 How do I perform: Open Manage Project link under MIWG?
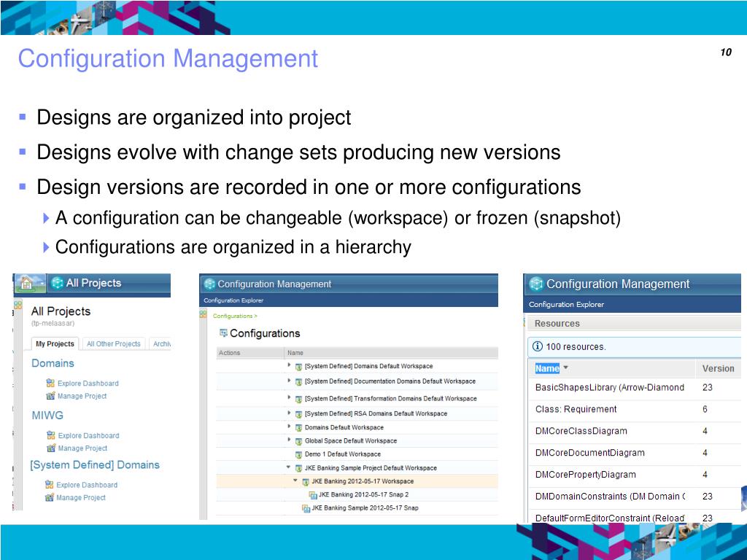pos(82,448)
